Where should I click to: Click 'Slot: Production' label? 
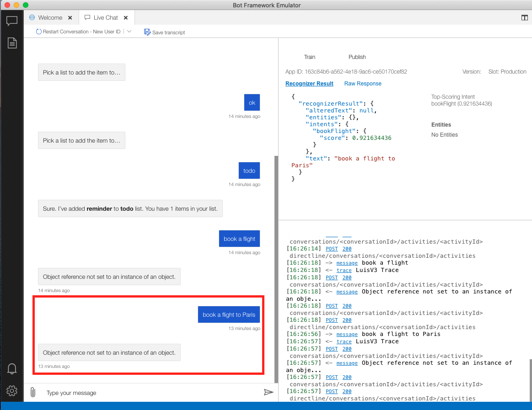[507, 72]
